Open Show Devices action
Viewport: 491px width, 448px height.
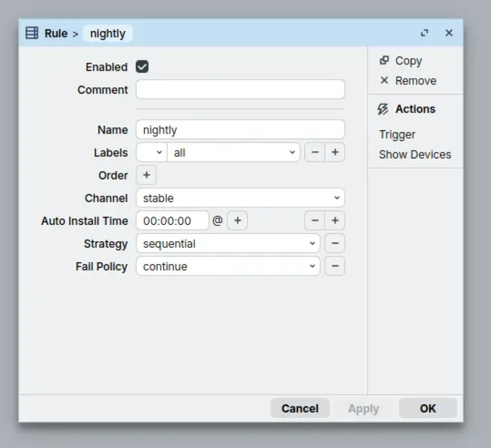pos(415,154)
